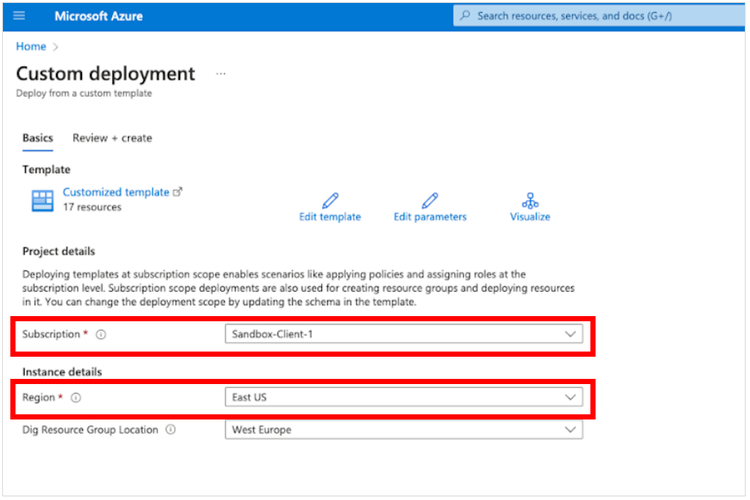Click the Visualize label
This screenshot has height=500, width=750.
tap(530, 217)
